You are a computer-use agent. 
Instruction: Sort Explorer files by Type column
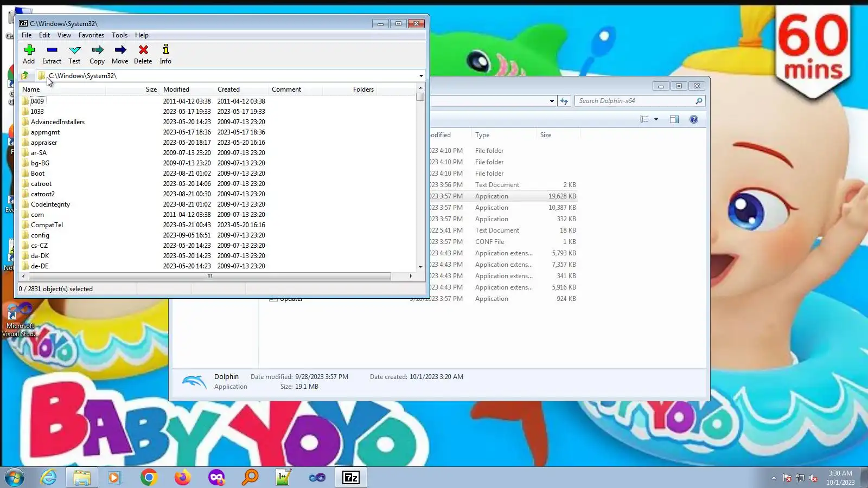click(x=503, y=135)
